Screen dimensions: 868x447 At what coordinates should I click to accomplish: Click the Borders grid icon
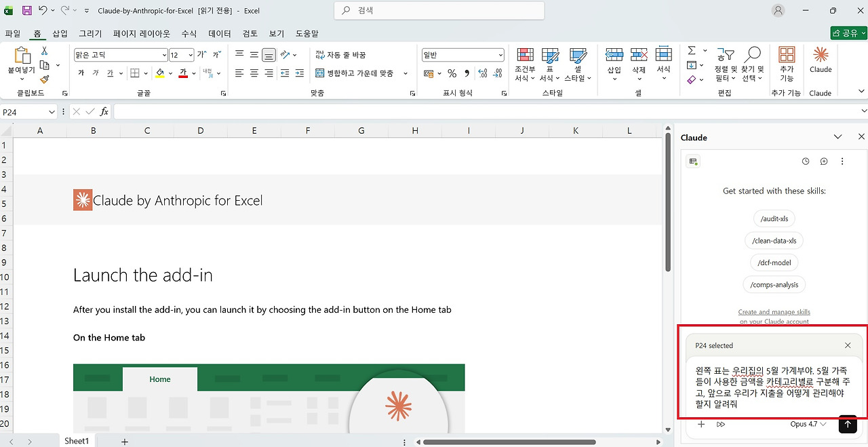135,73
